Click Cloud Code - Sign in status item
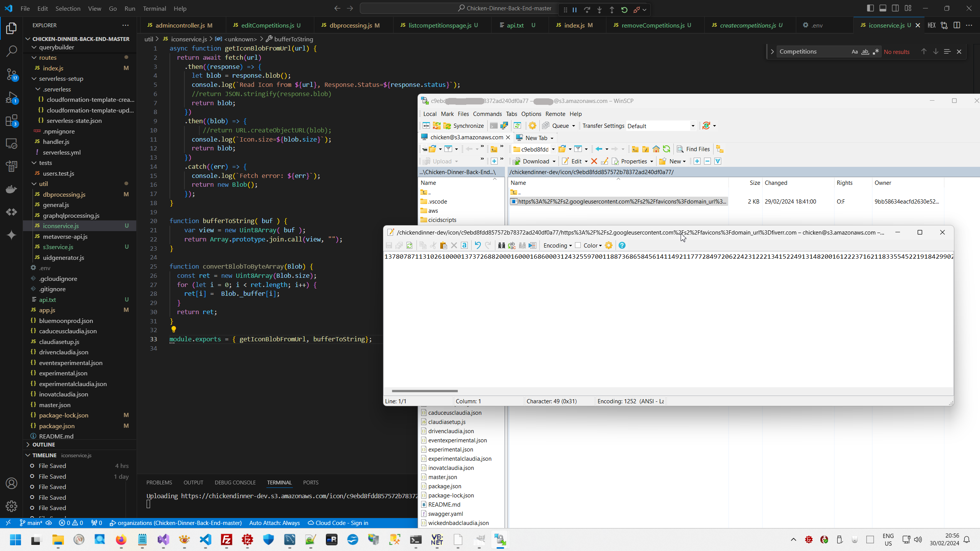Screen dimensions: 980x551 (x=338, y=523)
